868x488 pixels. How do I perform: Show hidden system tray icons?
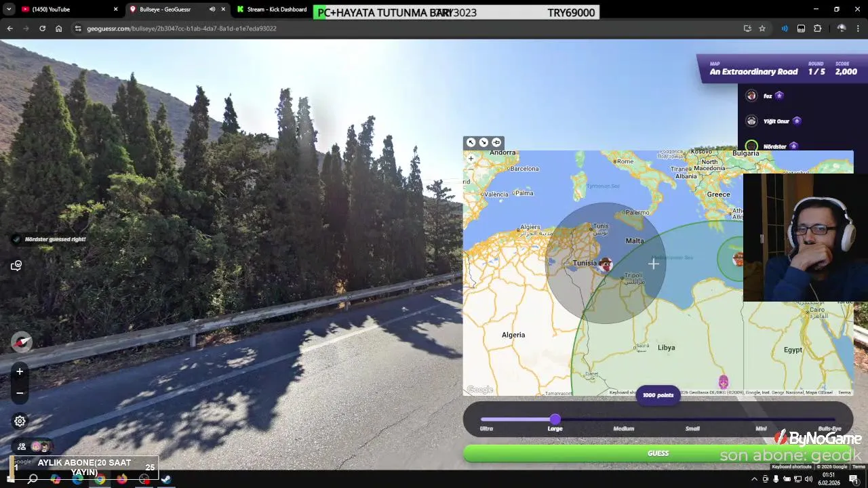coord(754,479)
